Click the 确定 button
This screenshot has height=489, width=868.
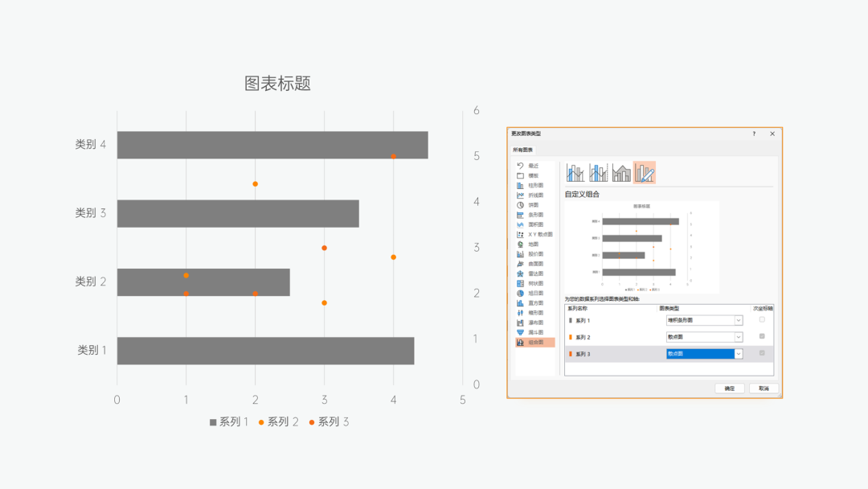pos(729,388)
